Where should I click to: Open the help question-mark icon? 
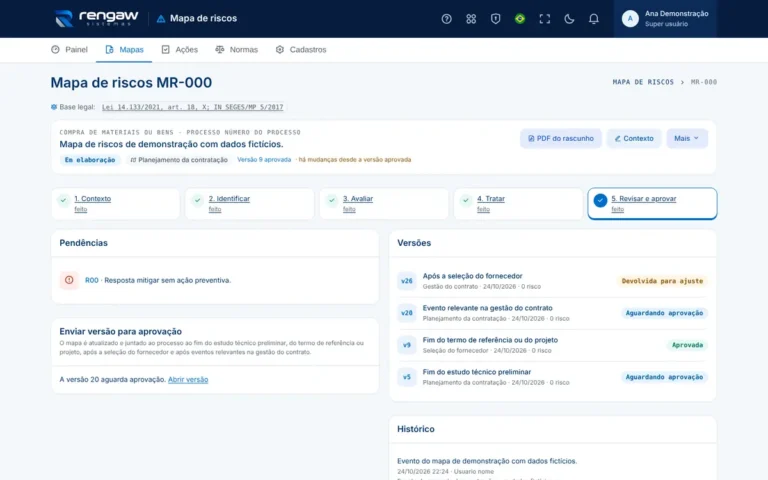click(x=446, y=19)
